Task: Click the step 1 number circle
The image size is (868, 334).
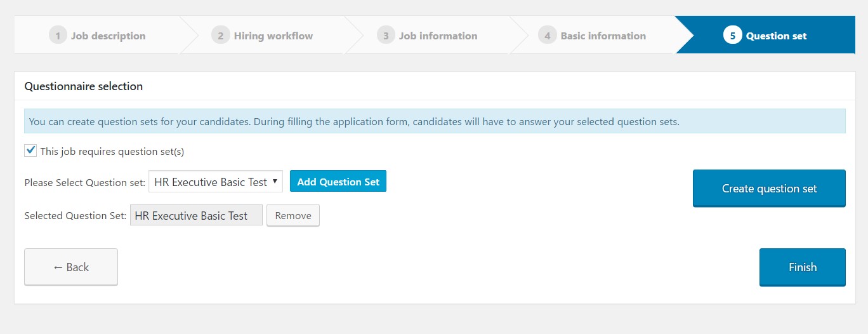Action: 57,36
